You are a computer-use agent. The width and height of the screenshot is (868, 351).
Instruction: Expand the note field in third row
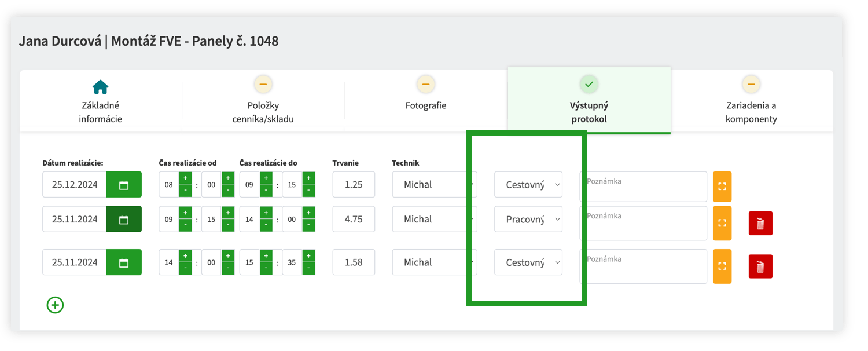(722, 266)
